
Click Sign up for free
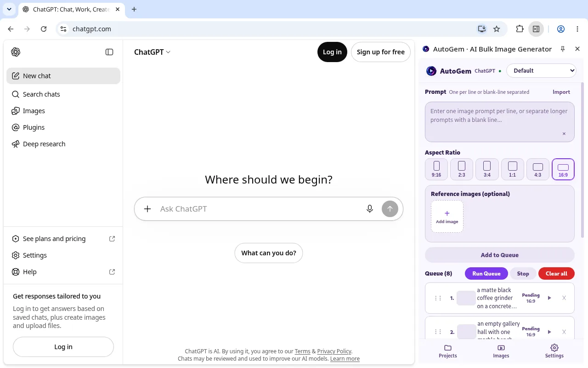tap(381, 52)
